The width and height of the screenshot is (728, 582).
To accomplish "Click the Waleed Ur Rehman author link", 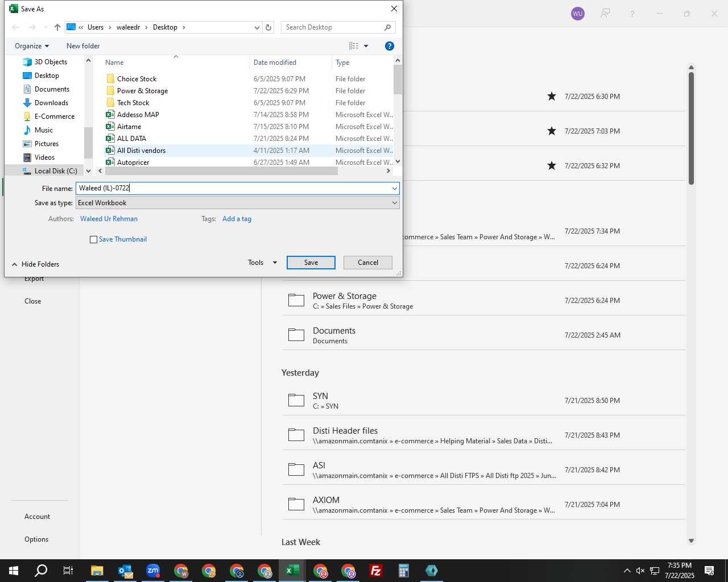I will [109, 219].
